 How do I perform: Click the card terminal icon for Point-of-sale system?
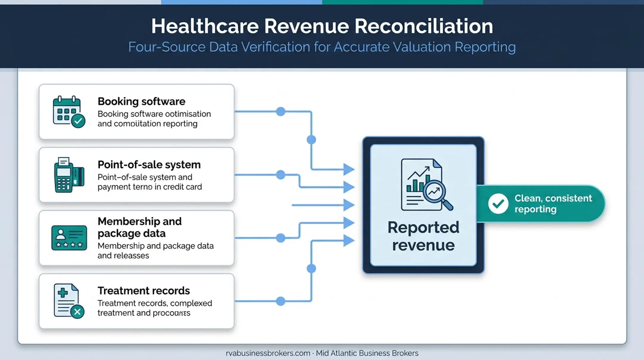point(69,175)
